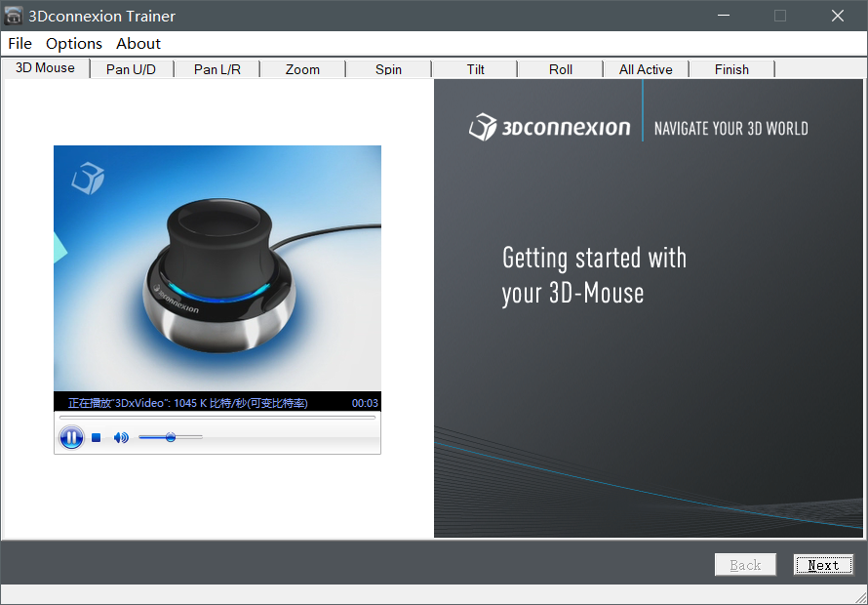The width and height of the screenshot is (868, 605).
Task: Switch to the Pan U/D tab
Action: coord(132,69)
